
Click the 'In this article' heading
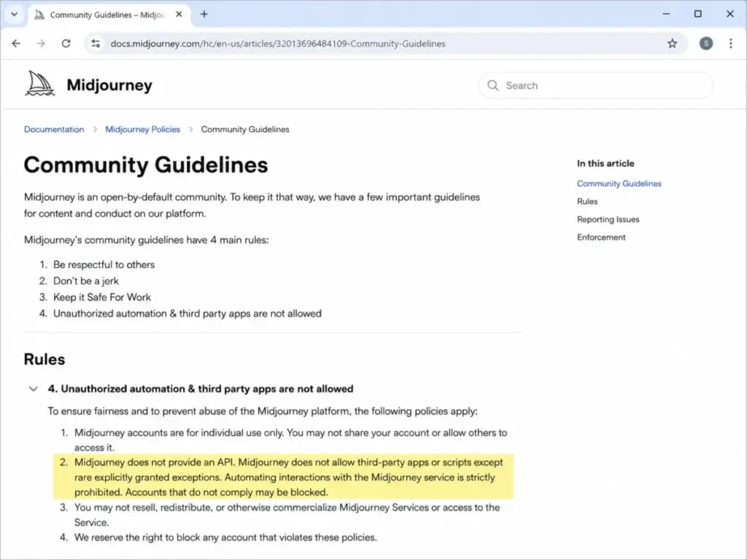tap(605, 163)
